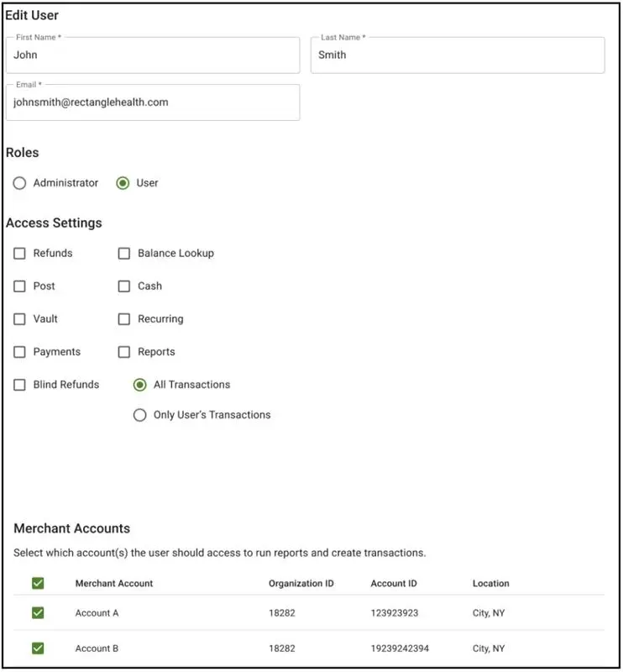Screen dimensions: 623x672
Task: Select the Administrator role
Action: (x=19, y=182)
